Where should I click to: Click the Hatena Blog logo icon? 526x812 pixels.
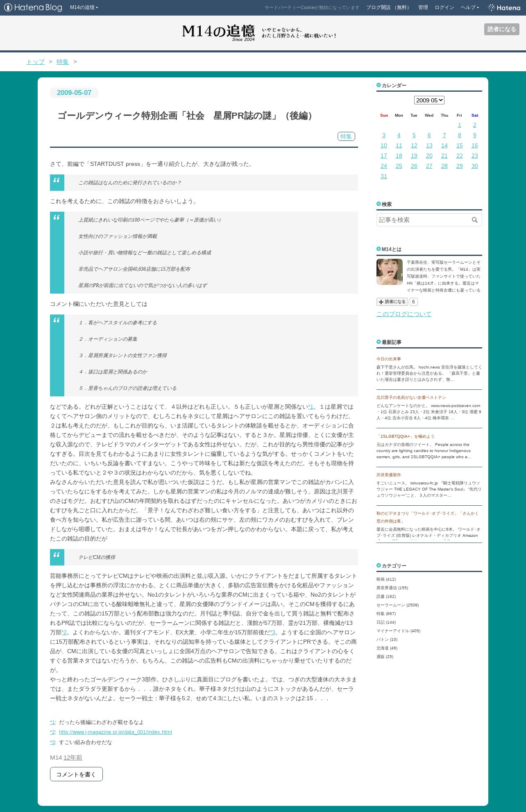point(8,7)
